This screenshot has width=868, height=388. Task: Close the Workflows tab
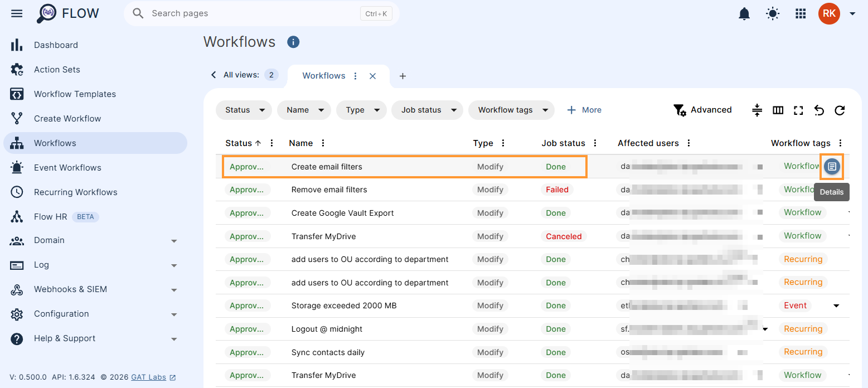point(373,76)
